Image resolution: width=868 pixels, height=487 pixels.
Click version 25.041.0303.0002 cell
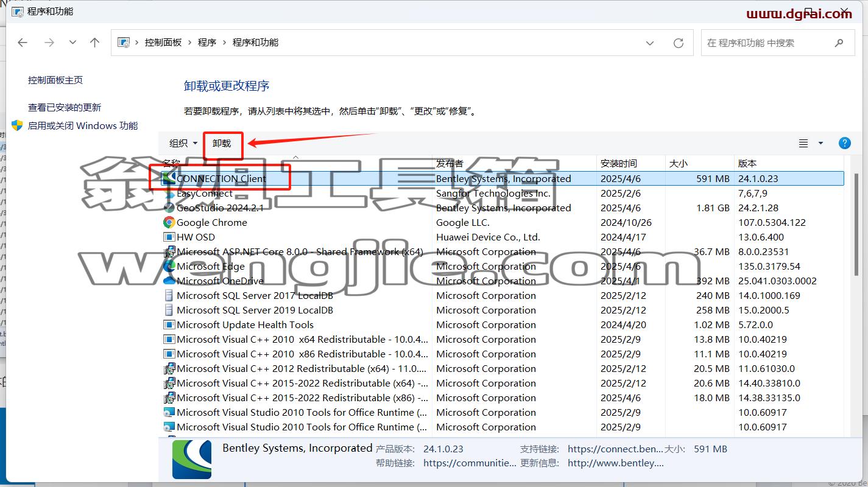pos(777,281)
